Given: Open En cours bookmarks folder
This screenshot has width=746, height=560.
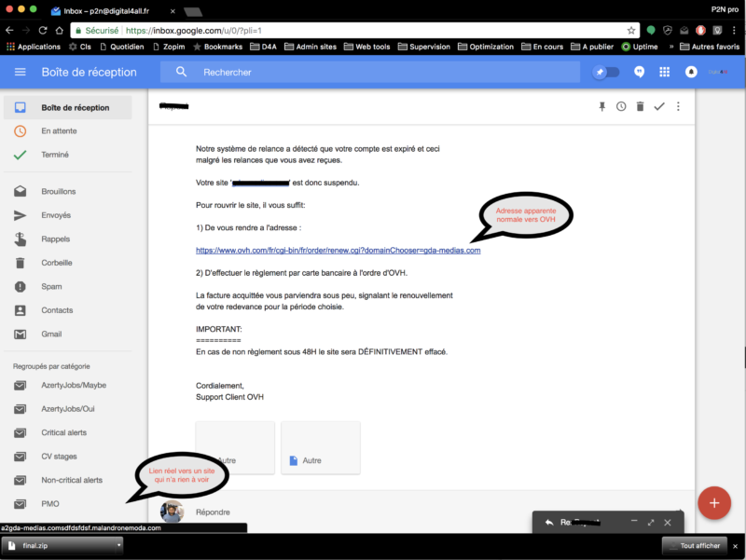Looking at the screenshot, I should click(x=543, y=47).
